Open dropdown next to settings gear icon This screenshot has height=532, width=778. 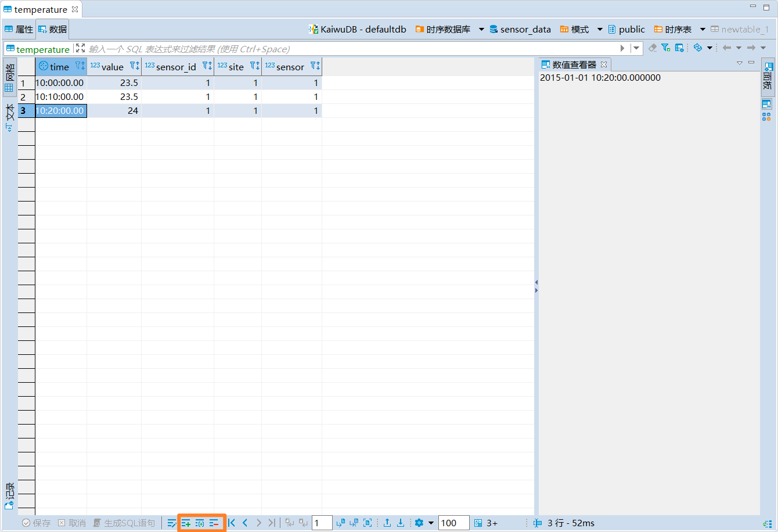point(431,523)
